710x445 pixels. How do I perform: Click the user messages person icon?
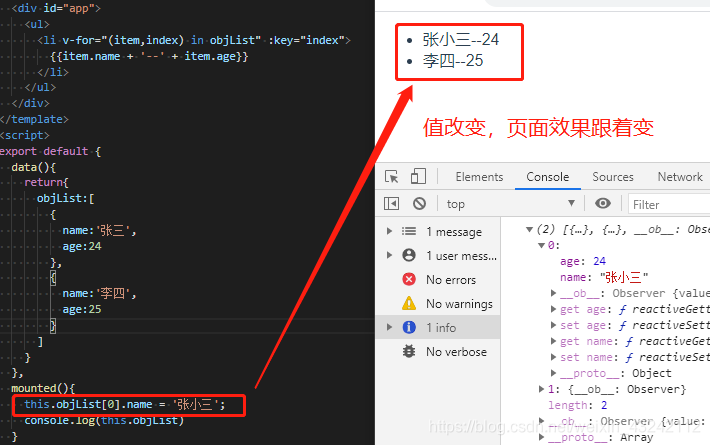[409, 255]
